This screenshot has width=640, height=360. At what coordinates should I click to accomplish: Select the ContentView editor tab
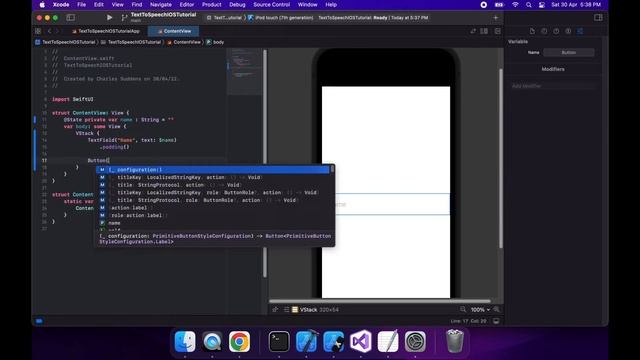tap(174, 31)
